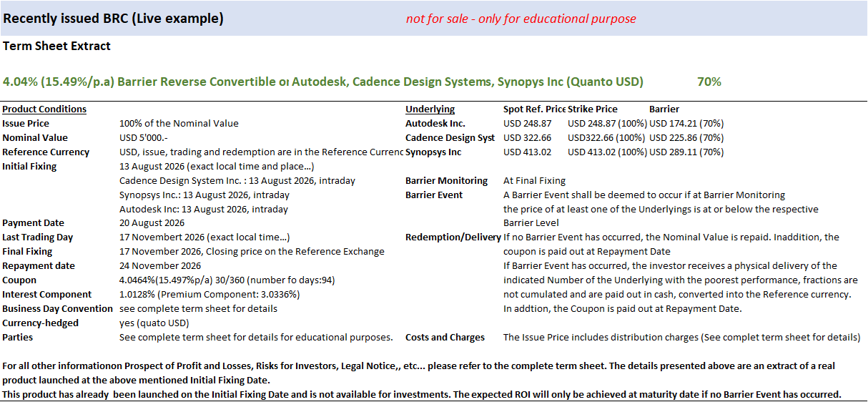Click the red 'not for sale' disclaimer text
The height and width of the screenshot is (402, 868).
[x=521, y=19]
